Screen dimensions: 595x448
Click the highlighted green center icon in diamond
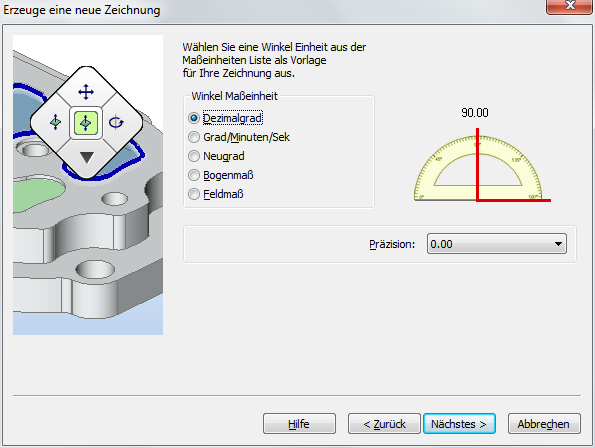click(86, 123)
